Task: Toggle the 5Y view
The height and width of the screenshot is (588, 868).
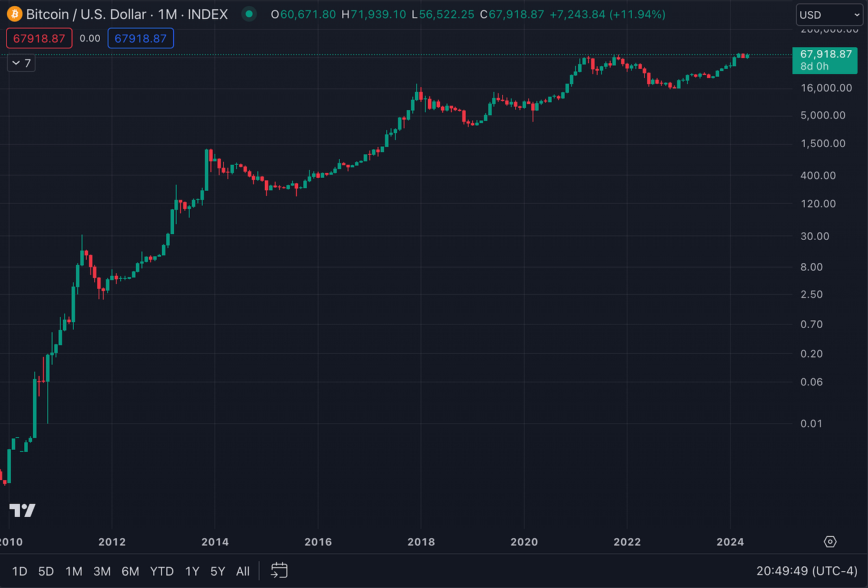Action: pos(218,571)
